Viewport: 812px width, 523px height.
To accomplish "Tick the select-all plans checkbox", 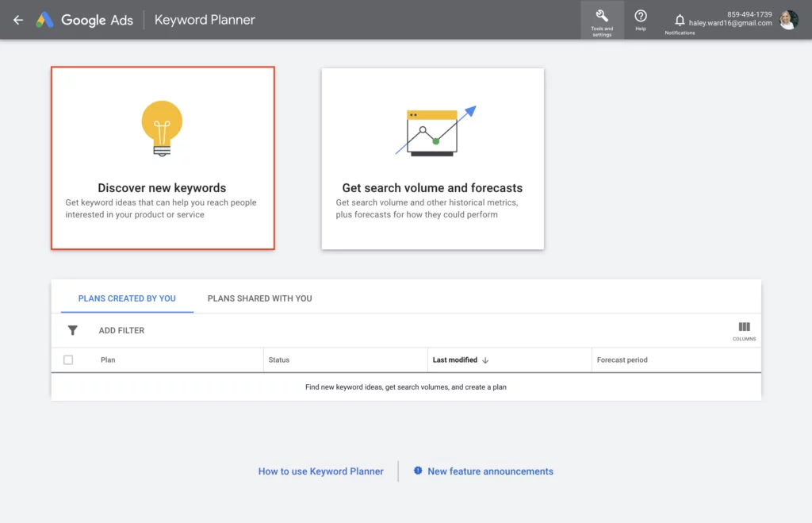I will (x=68, y=360).
